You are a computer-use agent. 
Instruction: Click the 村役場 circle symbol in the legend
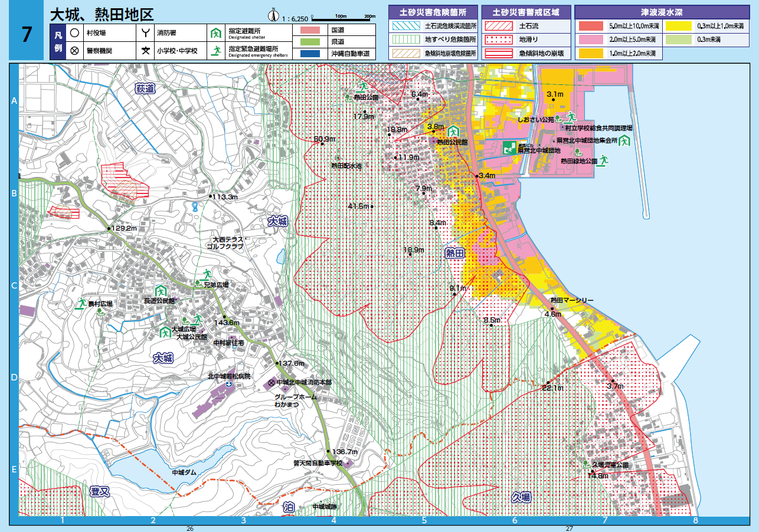point(75,34)
